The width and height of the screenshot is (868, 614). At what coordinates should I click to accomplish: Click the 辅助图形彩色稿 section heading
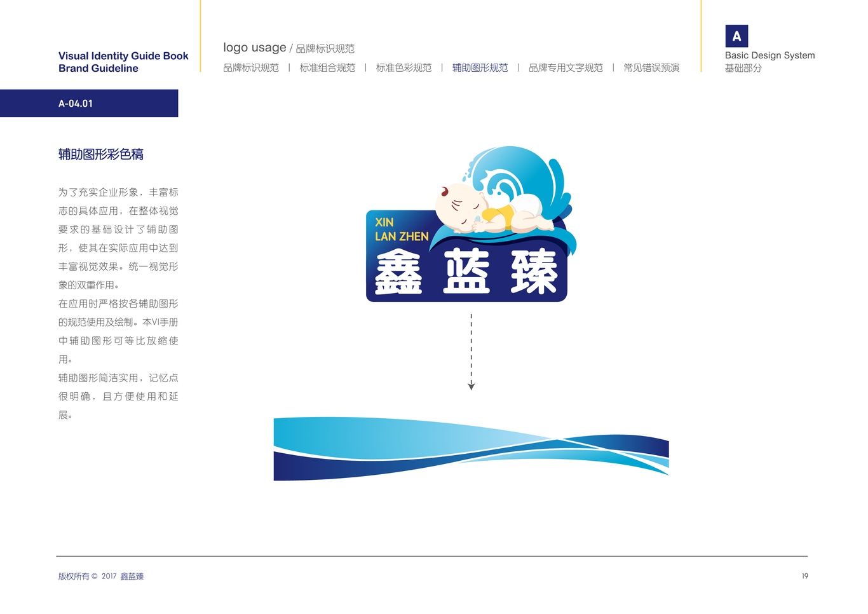tap(101, 154)
